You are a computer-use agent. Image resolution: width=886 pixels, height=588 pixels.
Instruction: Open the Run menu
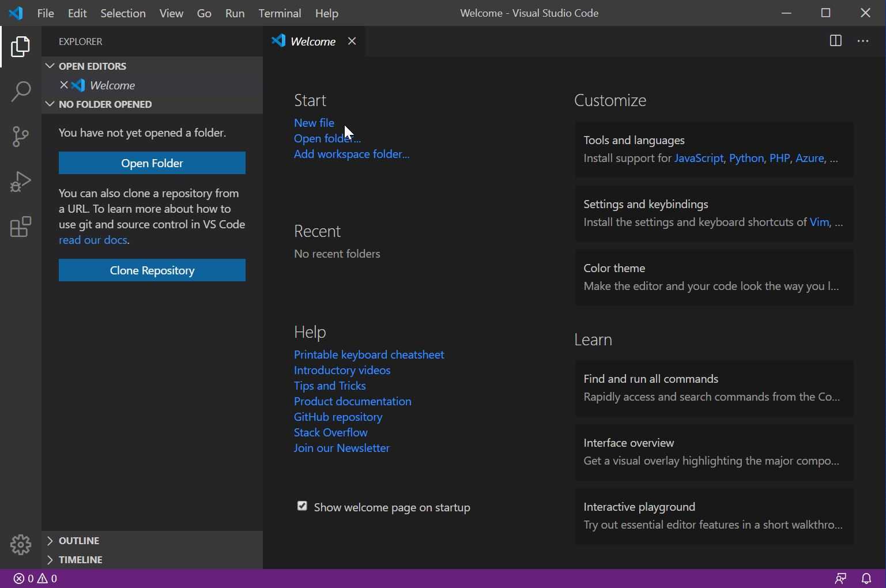pos(235,13)
